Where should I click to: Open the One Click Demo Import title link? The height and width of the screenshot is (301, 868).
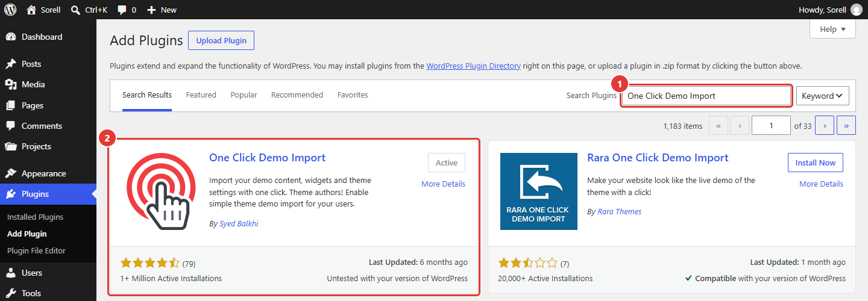point(267,158)
